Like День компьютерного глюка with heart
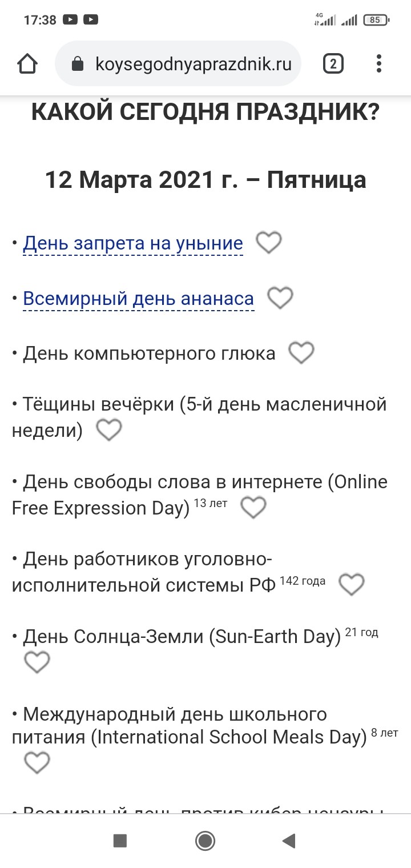Viewport: 411px width, 868px height. coord(301,352)
